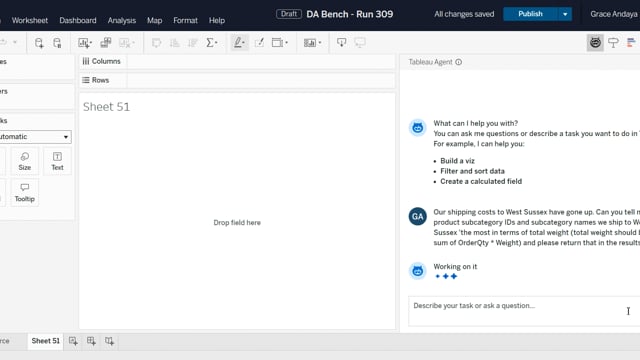
Task: Open the Map menu
Action: 154,20
